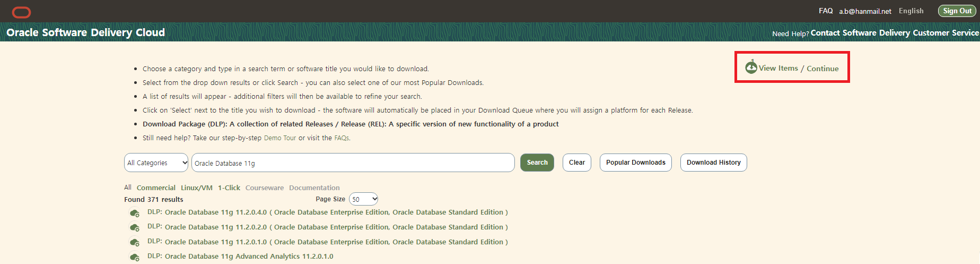Image resolution: width=980 pixels, height=264 pixels.
Task: Select the 1-Click filter tab
Action: [x=229, y=188]
